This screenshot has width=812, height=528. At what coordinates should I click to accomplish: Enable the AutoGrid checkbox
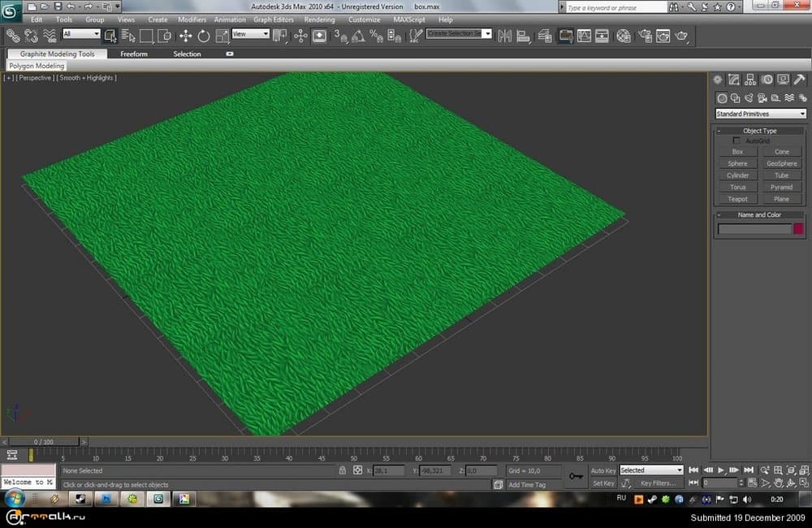tap(736, 141)
